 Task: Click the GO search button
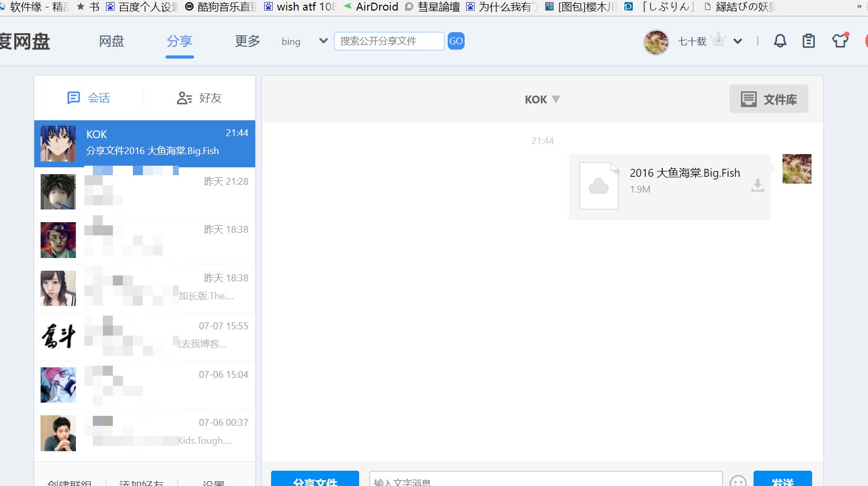click(x=455, y=41)
